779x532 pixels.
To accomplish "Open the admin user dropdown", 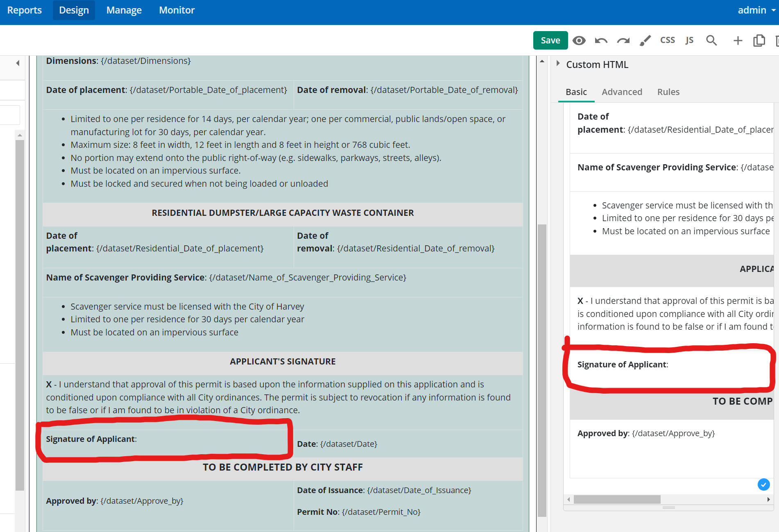I will coord(756,10).
